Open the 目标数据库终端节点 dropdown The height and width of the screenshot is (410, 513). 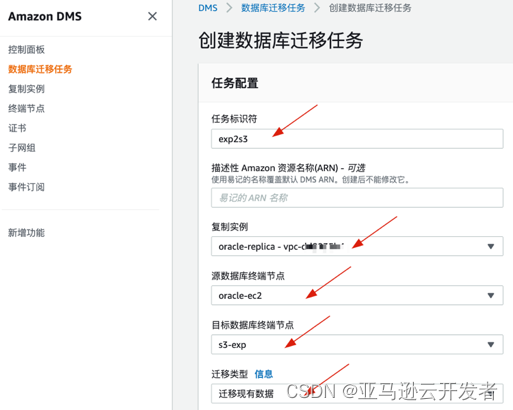[x=357, y=344]
